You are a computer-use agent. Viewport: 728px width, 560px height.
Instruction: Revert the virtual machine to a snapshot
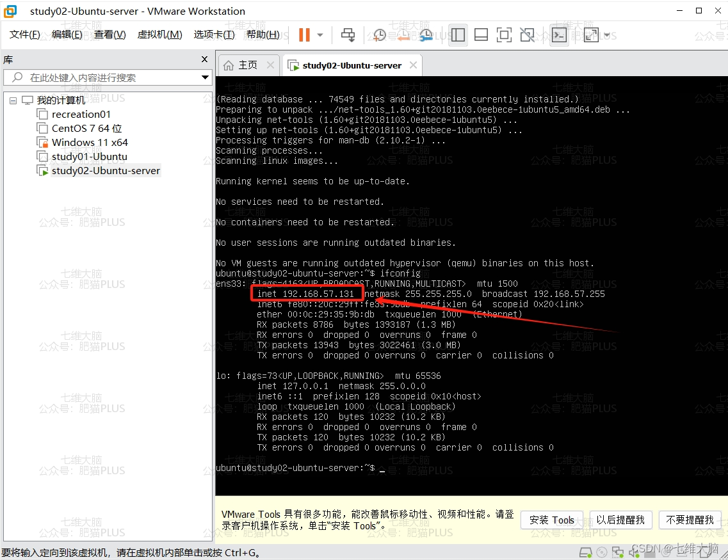403,35
